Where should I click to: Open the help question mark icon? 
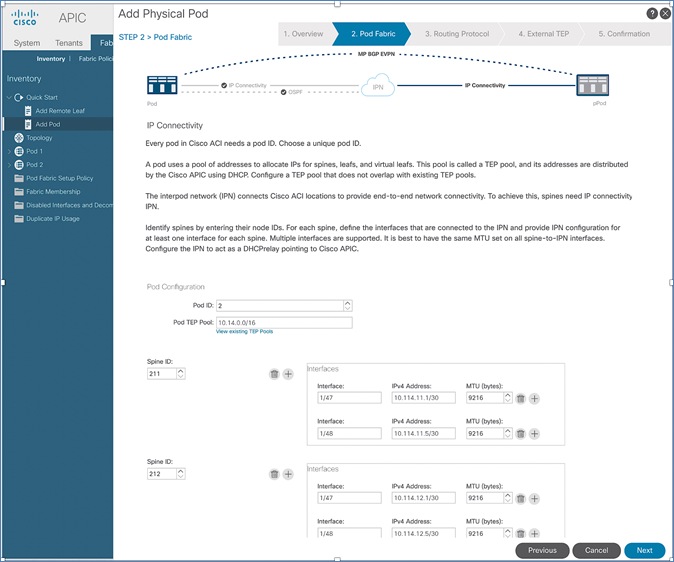[x=652, y=13]
